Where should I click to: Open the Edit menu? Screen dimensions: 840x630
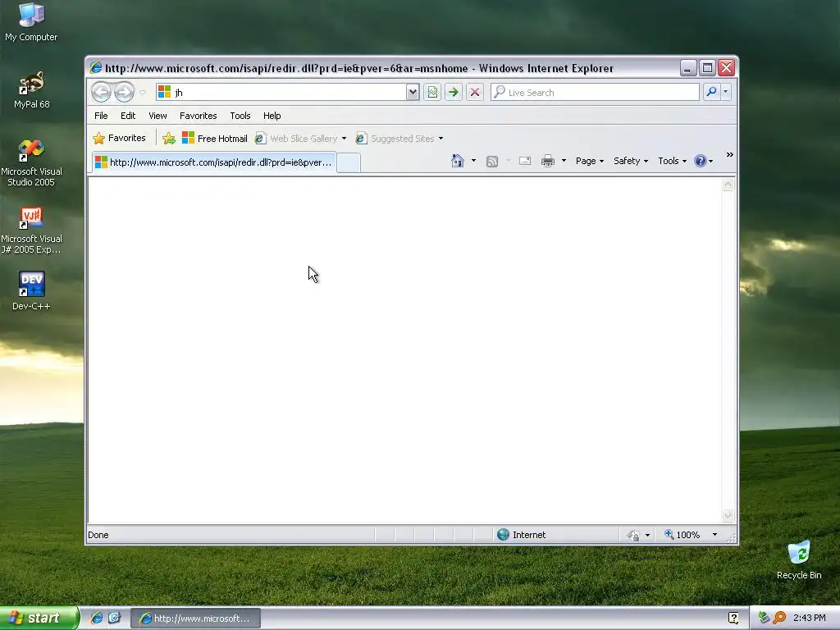(x=127, y=116)
